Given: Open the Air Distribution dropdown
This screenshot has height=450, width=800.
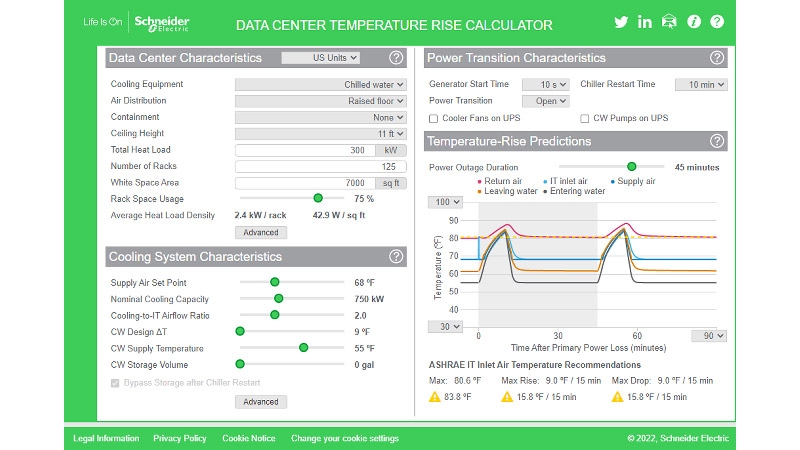Looking at the screenshot, I should click(x=320, y=101).
